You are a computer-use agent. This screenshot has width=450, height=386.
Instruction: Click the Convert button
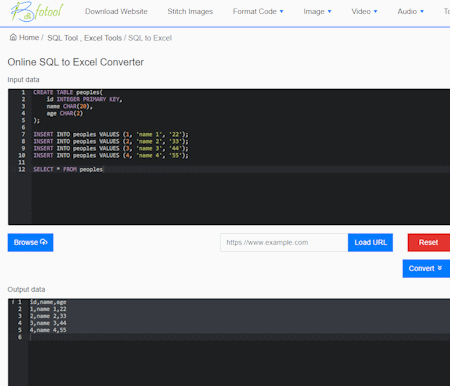coord(426,268)
